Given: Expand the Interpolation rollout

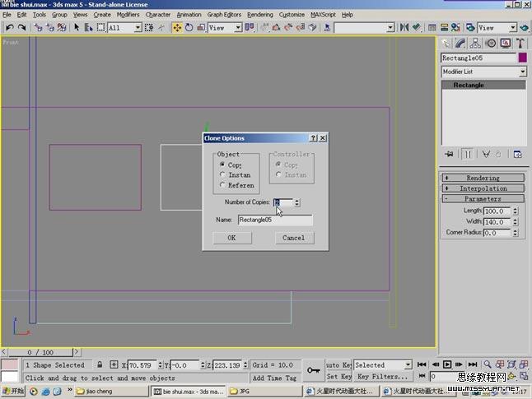Looking at the screenshot, I should (x=483, y=188).
